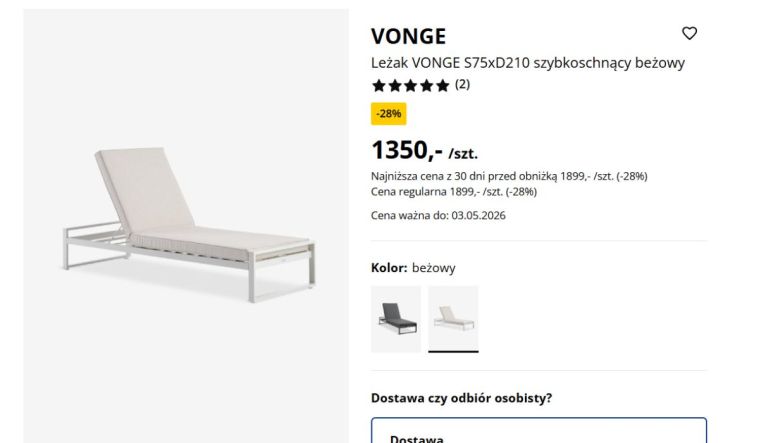This screenshot has height=443, width=759.
Task: Click the Cena regularna 1899,- line
Action: pyautogui.click(x=454, y=192)
